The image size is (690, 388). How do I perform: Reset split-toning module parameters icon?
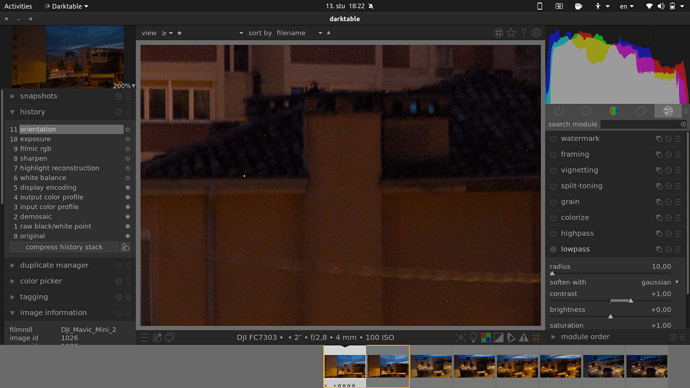(668, 186)
